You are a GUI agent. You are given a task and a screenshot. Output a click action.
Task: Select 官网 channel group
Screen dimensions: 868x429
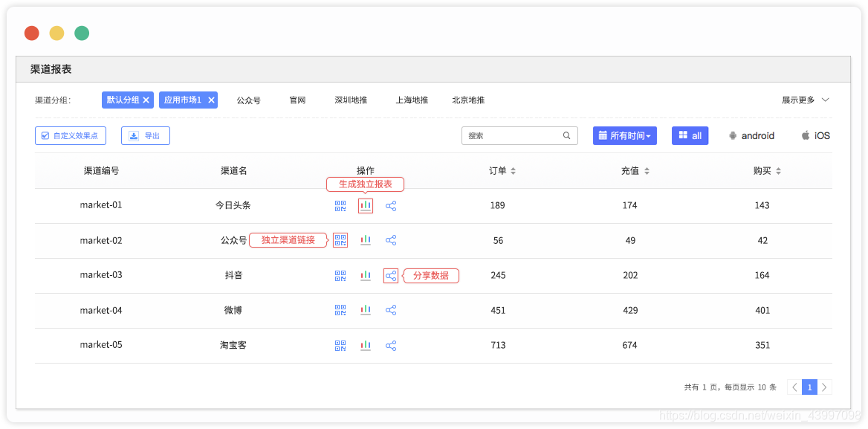[x=297, y=100]
